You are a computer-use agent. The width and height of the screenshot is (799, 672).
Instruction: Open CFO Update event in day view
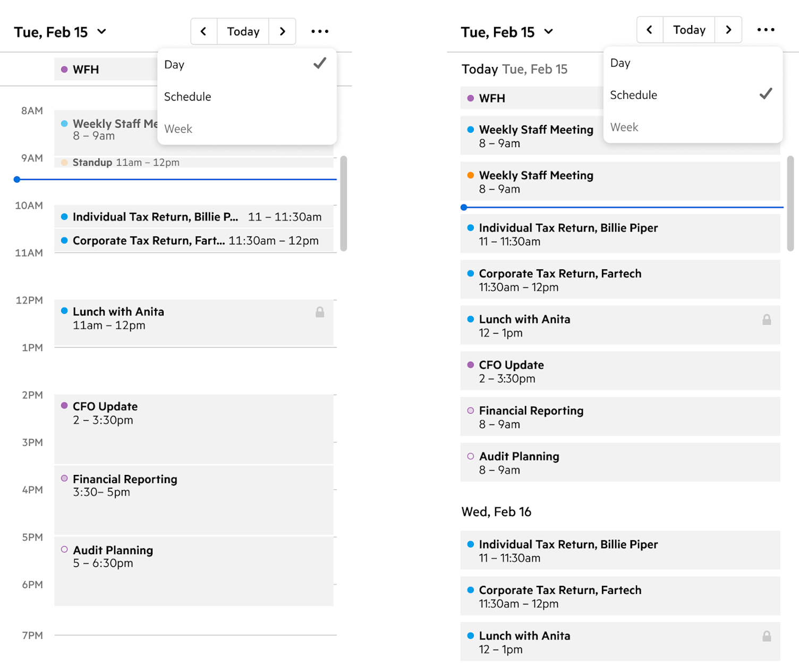(x=194, y=429)
